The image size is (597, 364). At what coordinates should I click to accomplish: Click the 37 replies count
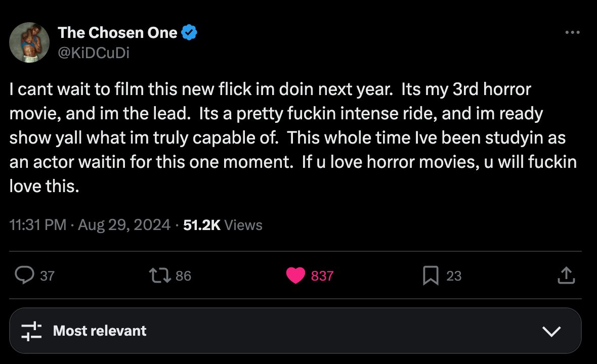[47, 276]
